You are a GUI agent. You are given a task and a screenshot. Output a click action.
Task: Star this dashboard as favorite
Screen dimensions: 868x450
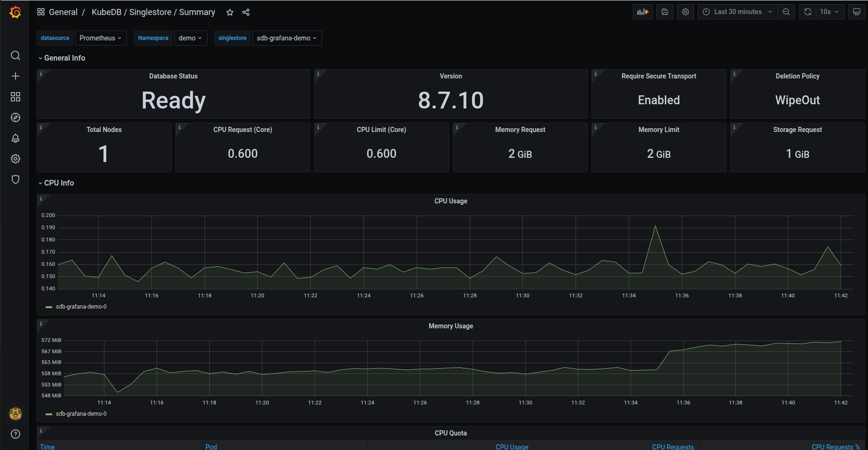tap(230, 12)
